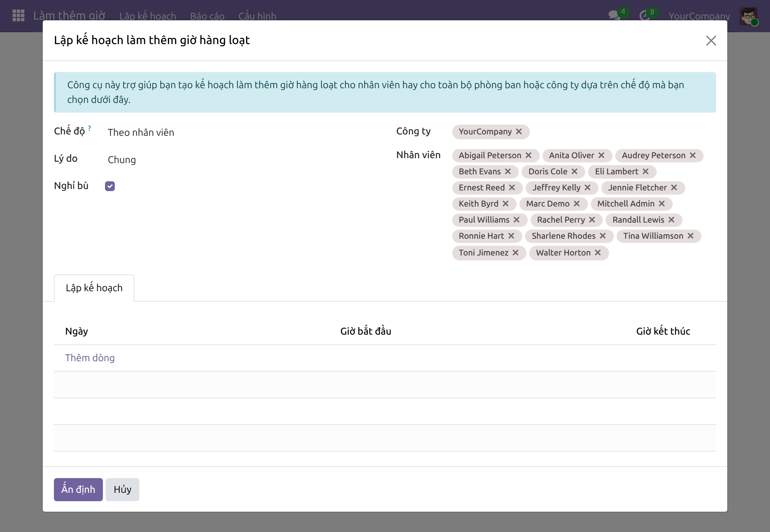Click the Ấn định button
This screenshot has width=770, height=532.
pos(78,489)
